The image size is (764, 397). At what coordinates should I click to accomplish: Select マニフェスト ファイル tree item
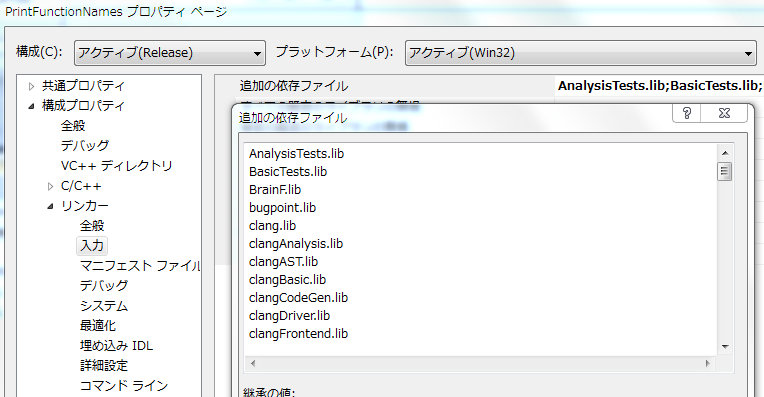(140, 266)
